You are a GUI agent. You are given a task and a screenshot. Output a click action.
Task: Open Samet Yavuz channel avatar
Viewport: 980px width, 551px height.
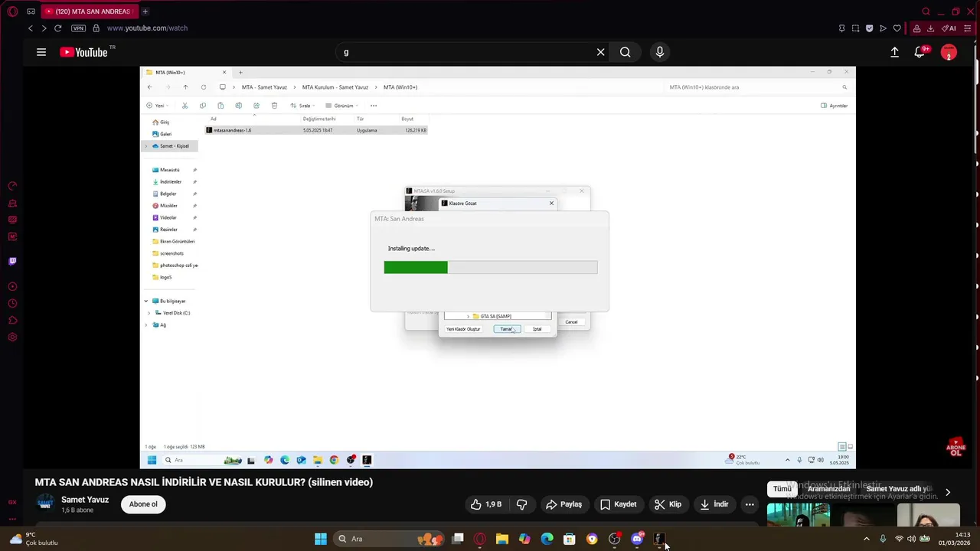tap(46, 504)
